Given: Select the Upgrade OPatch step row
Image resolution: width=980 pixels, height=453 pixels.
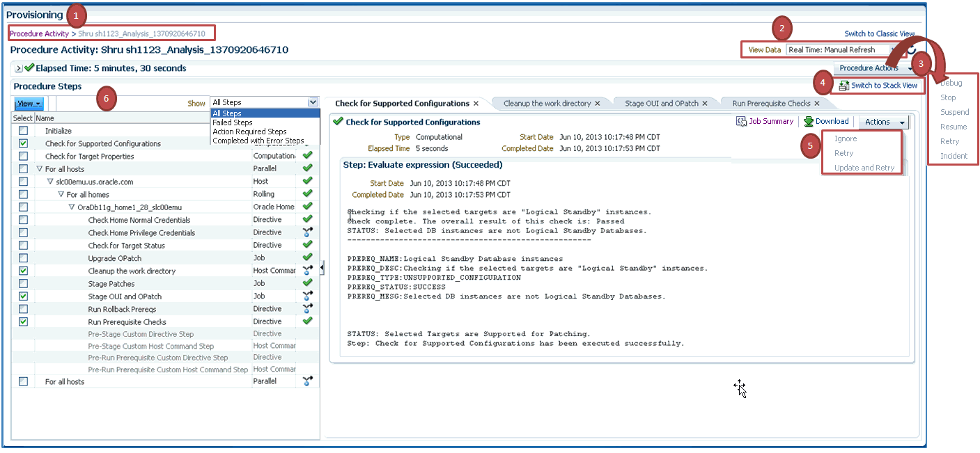Looking at the screenshot, I should 166,258.
